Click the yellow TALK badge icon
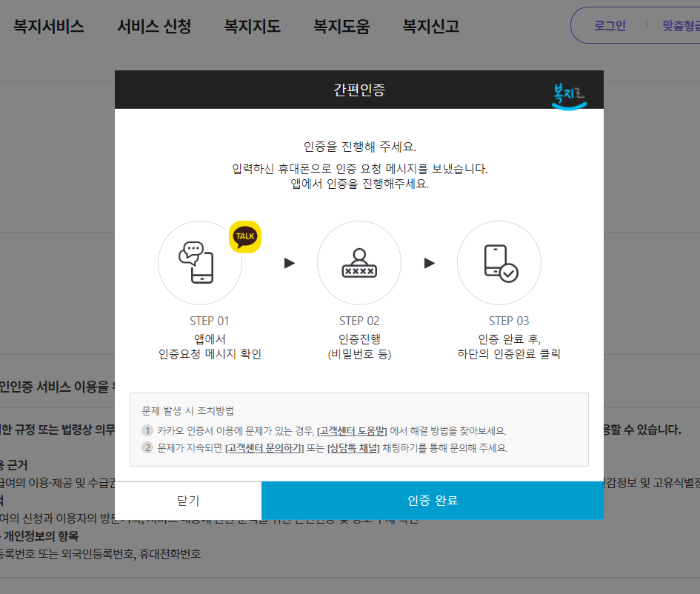Image resolution: width=700 pixels, height=594 pixels. (x=245, y=237)
